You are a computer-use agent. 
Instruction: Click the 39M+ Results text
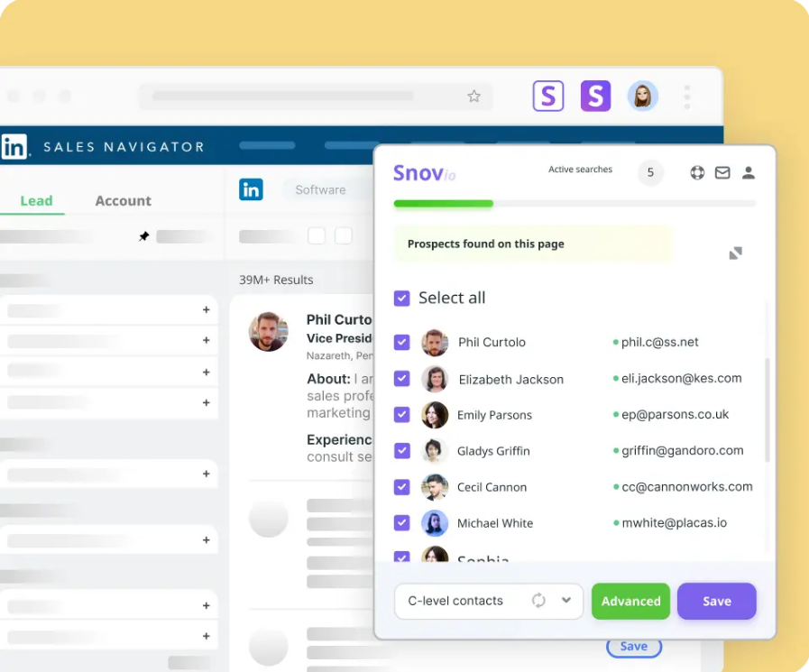276,280
